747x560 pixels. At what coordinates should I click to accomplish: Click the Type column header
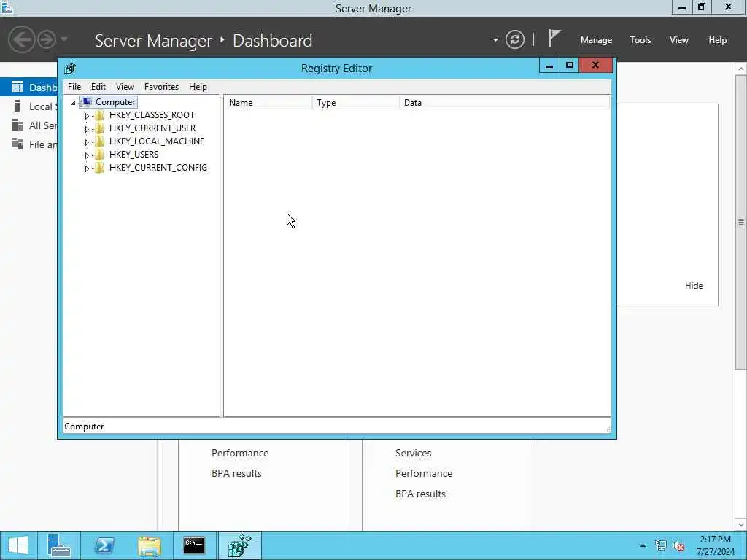(x=356, y=102)
